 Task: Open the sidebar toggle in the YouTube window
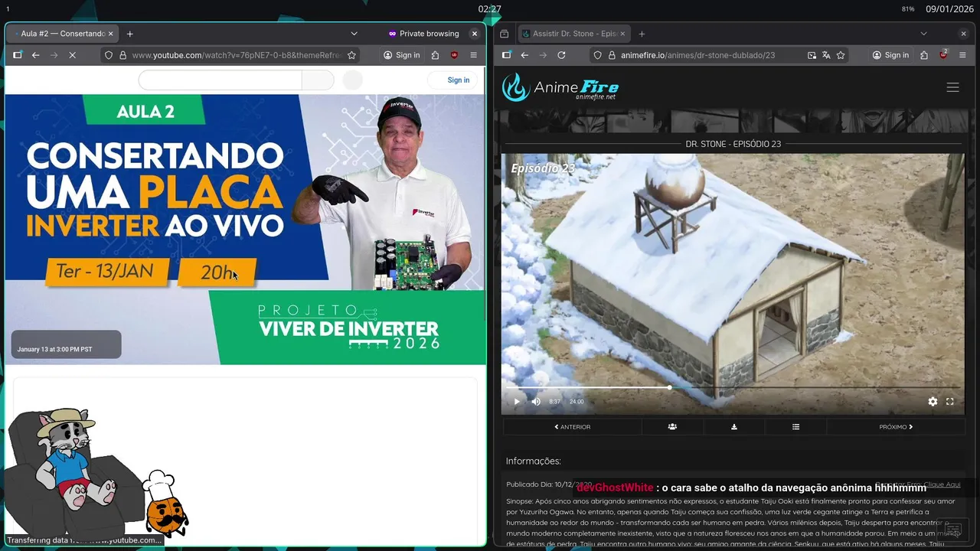(17, 55)
